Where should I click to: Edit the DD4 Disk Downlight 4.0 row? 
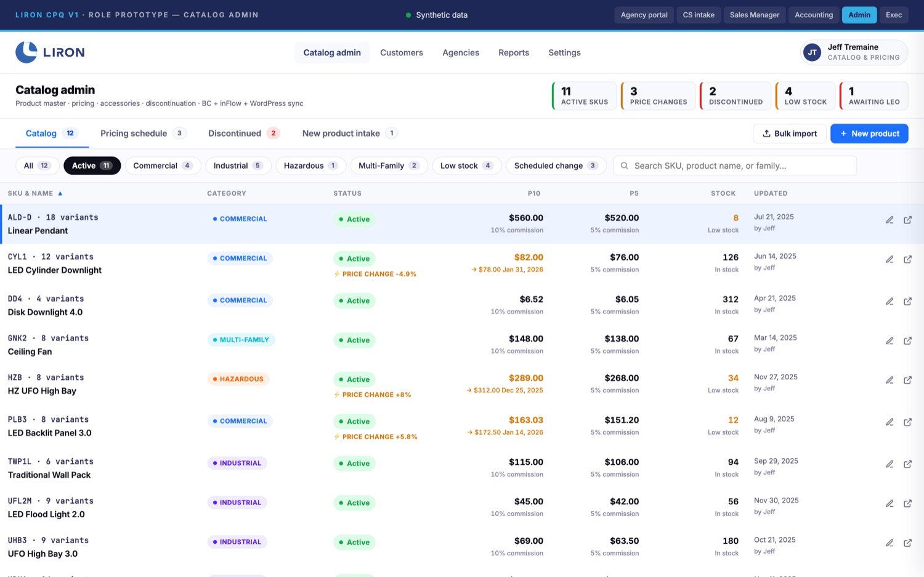(890, 301)
